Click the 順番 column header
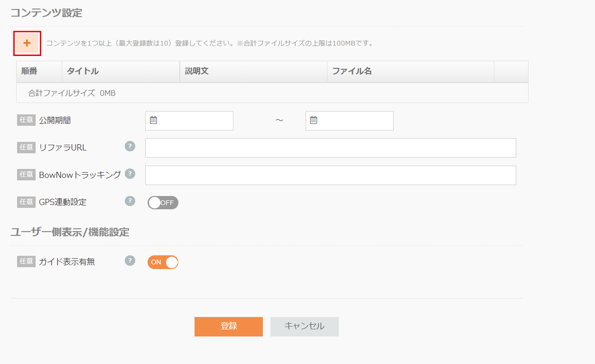595x364 pixels. click(39, 72)
